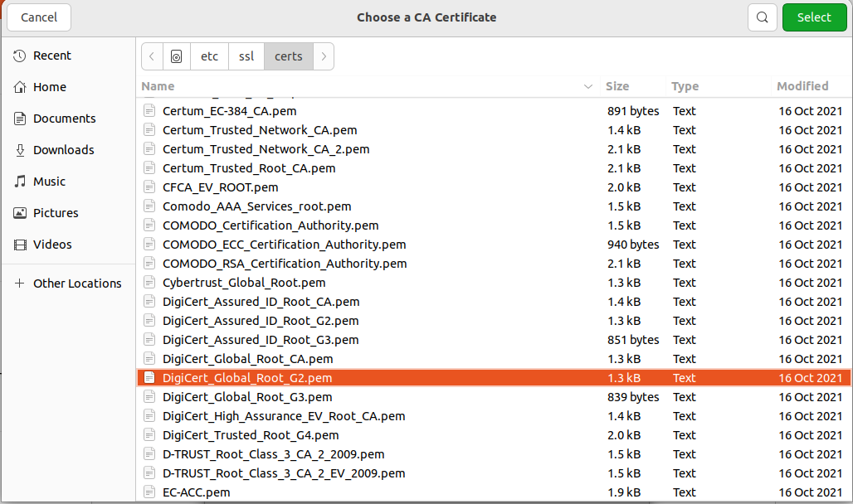Open Documents in the sidebar
Viewport: 853px width, 504px height.
coord(64,119)
